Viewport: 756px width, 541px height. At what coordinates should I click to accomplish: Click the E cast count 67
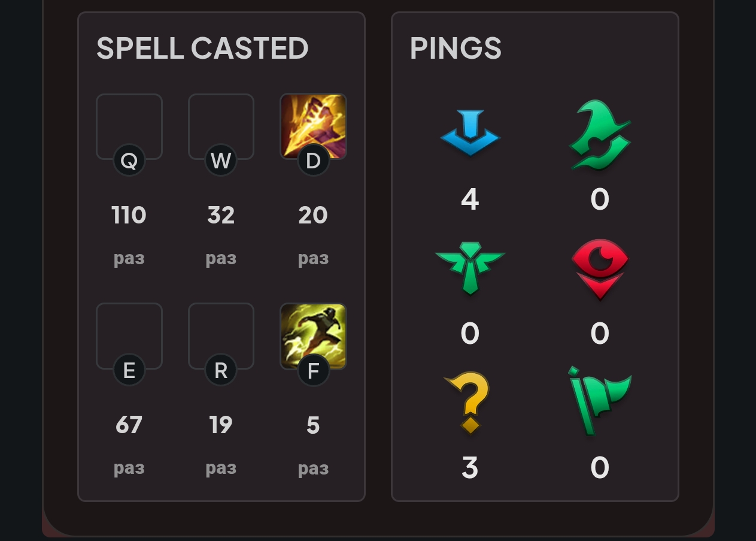coord(129,425)
